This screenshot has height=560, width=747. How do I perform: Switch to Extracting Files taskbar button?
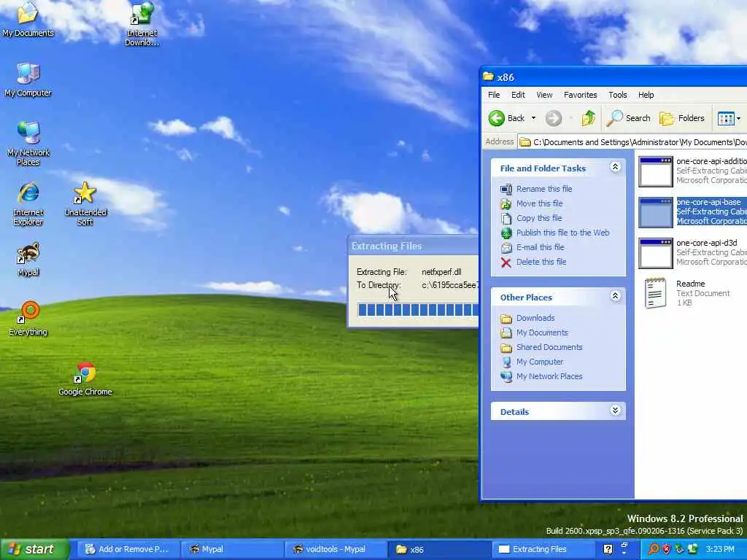pos(543,549)
